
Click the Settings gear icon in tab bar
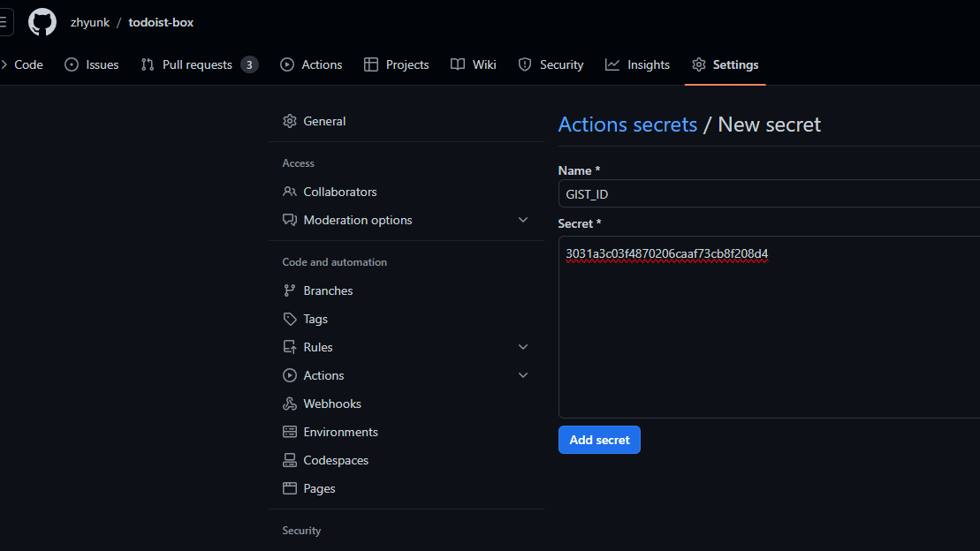pyautogui.click(x=699, y=65)
